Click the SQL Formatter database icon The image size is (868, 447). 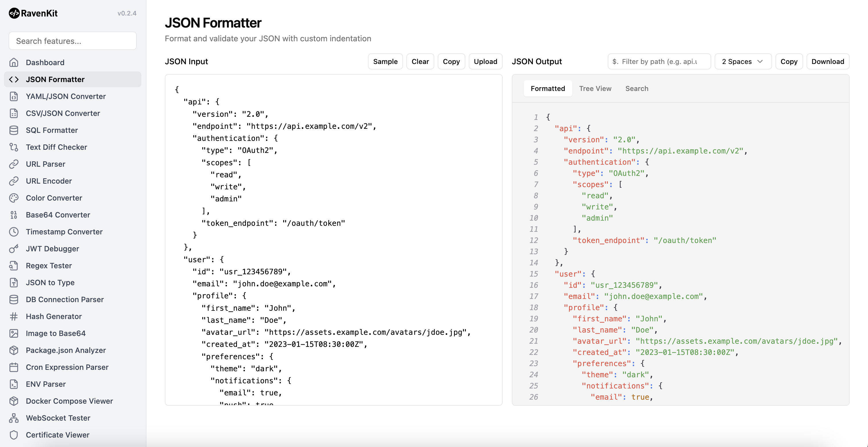[14, 130]
